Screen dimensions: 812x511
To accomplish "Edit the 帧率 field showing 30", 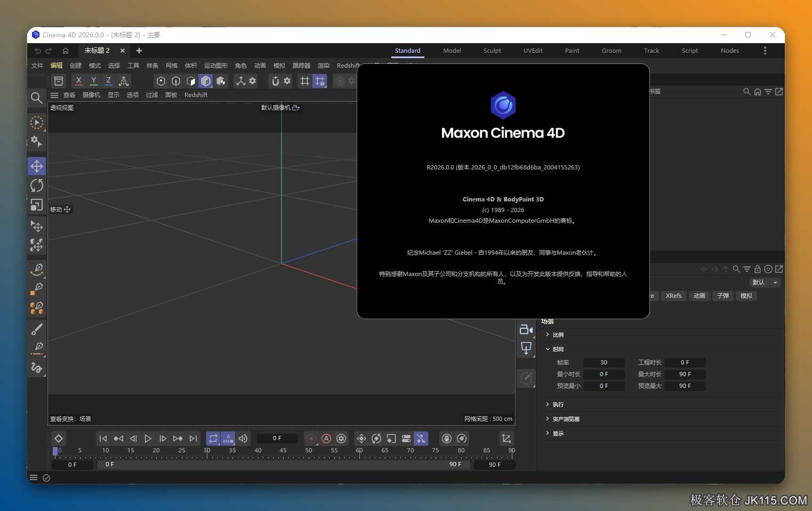I will point(604,362).
